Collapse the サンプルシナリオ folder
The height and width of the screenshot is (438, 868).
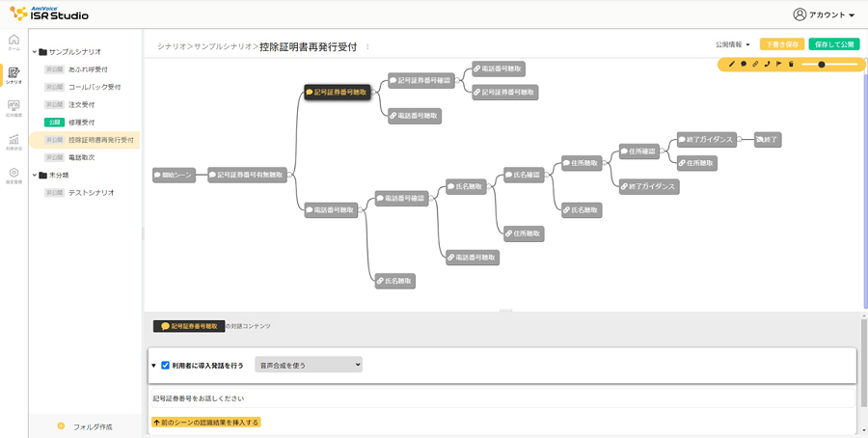tap(35, 52)
